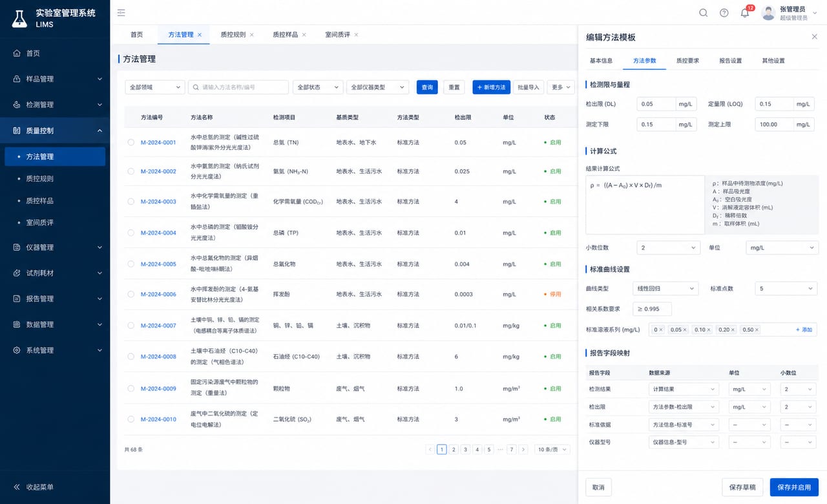The height and width of the screenshot is (504, 827).
Task: Select radio for row M-2024-0010
Action: coord(131,419)
